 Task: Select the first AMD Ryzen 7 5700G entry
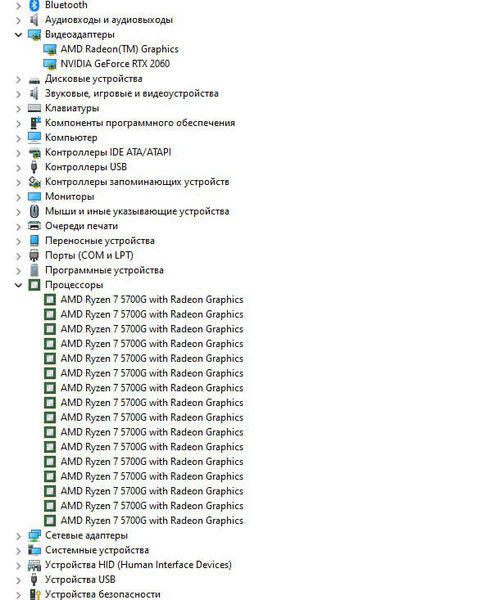point(152,300)
